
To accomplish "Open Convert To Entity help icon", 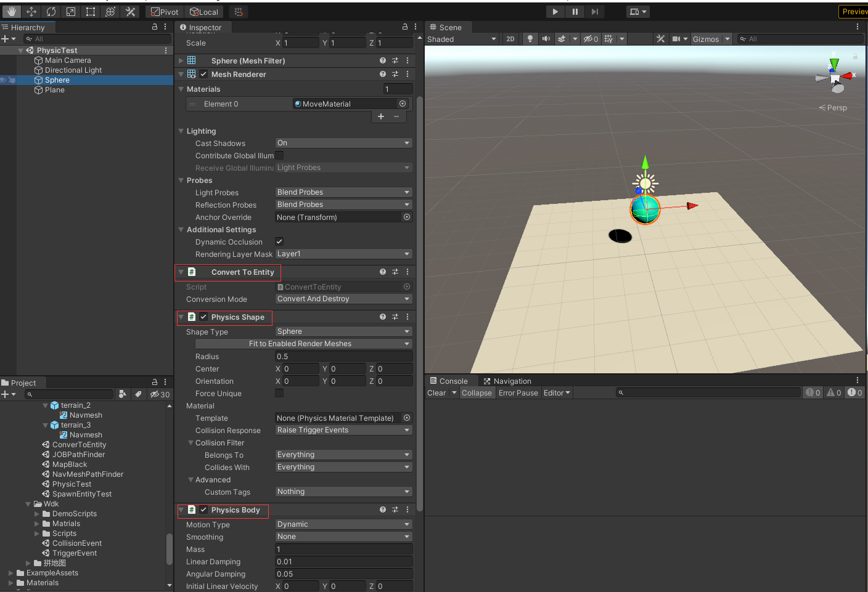I will click(x=383, y=272).
